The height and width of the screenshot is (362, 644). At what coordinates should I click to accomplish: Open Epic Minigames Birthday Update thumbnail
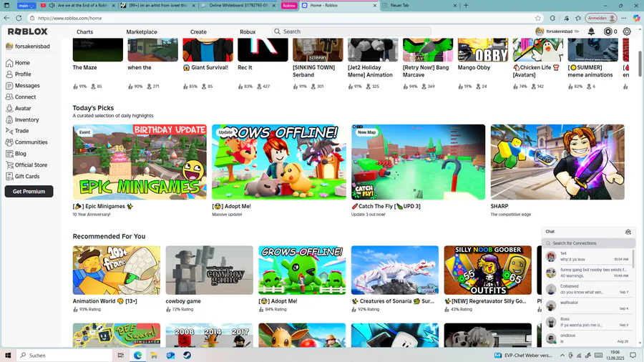point(140,162)
